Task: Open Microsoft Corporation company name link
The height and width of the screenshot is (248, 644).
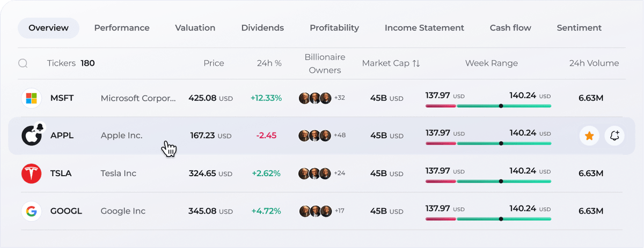Action: (x=138, y=99)
